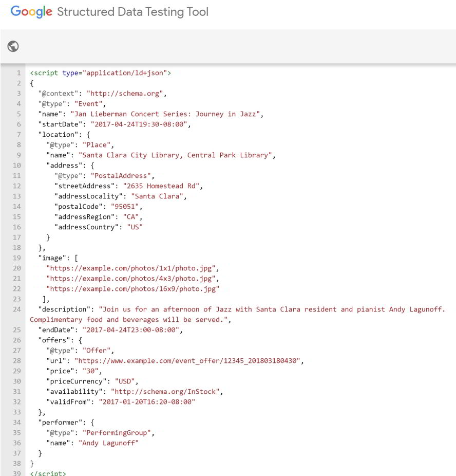Click the performer name "Andy Lagunoff"
Viewport: 456px width, 476px height.
(x=108, y=443)
